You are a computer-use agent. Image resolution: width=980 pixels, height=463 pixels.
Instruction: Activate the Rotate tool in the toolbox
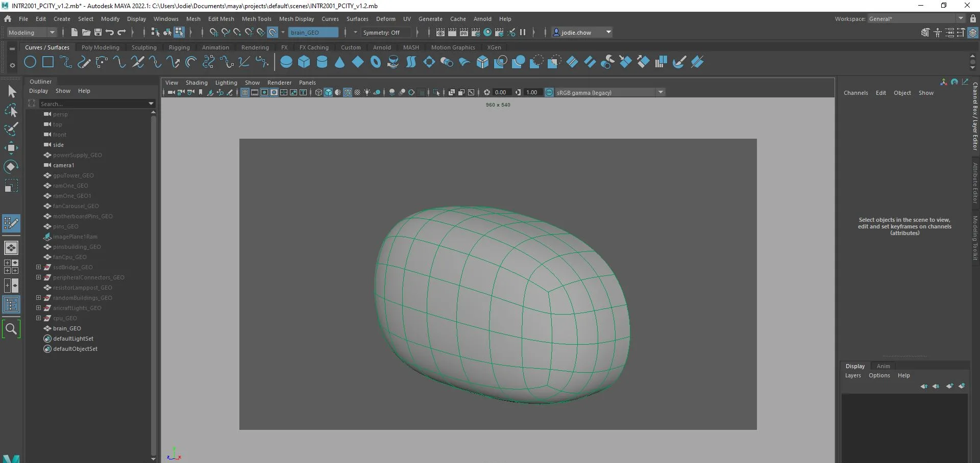pos(11,167)
